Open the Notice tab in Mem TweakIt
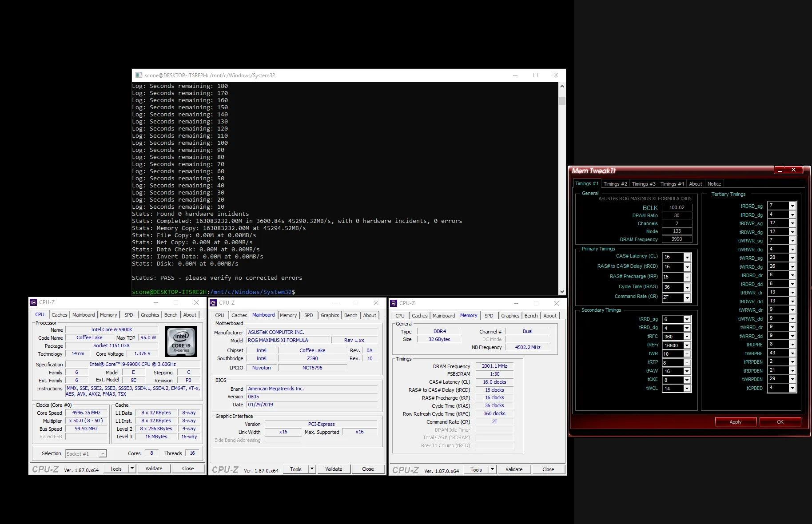Image resolution: width=812 pixels, height=524 pixels. point(714,184)
